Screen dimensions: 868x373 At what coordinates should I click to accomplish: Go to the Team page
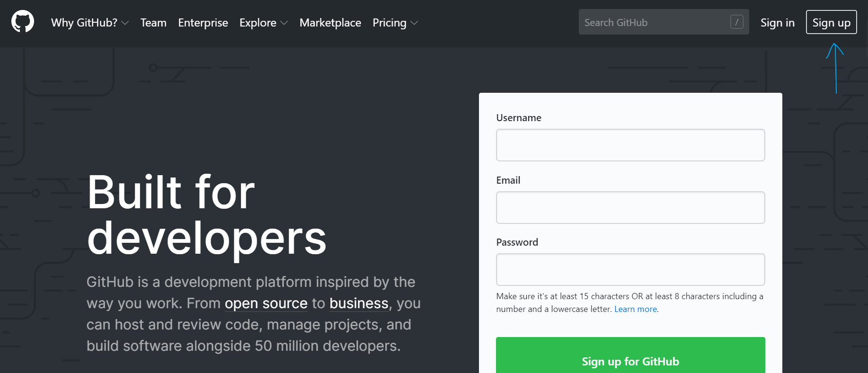pyautogui.click(x=153, y=23)
